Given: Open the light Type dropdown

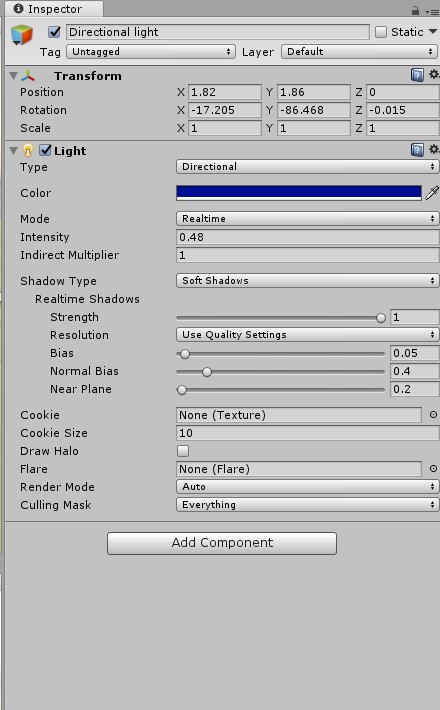Looking at the screenshot, I should [x=307, y=167].
